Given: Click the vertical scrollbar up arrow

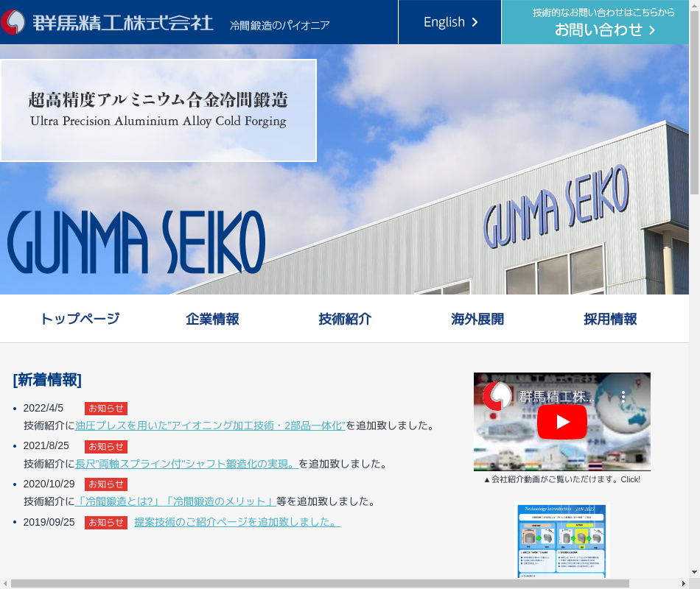Looking at the screenshot, I should pos(694,6).
